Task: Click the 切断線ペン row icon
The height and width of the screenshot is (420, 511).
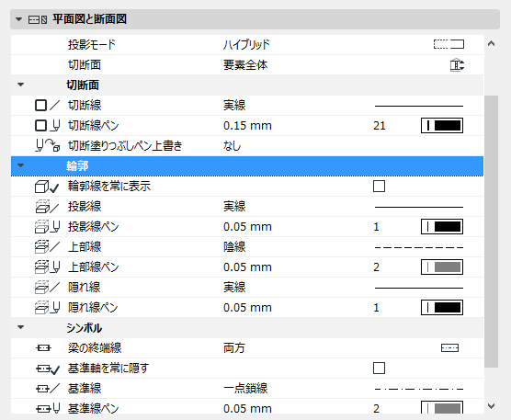Action: [47, 125]
